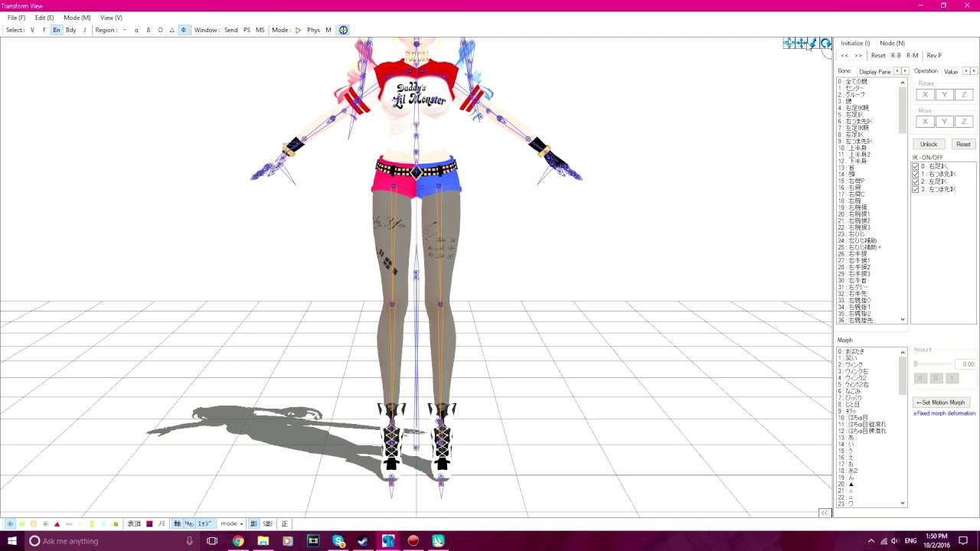This screenshot has height=551, width=980.
Task: Open the View (V) menu
Action: pos(111,18)
